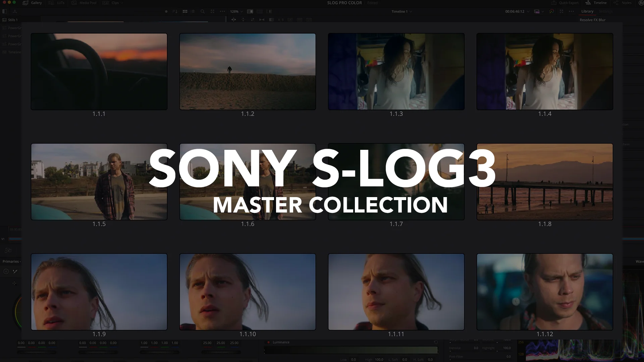Switch to the Library tab
The width and height of the screenshot is (644, 362).
587,11
